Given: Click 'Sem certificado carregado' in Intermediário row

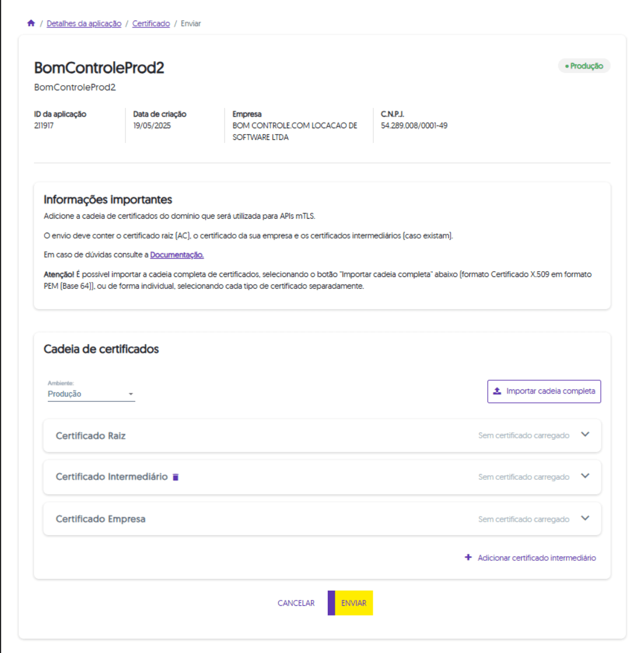Looking at the screenshot, I should click(x=524, y=477).
